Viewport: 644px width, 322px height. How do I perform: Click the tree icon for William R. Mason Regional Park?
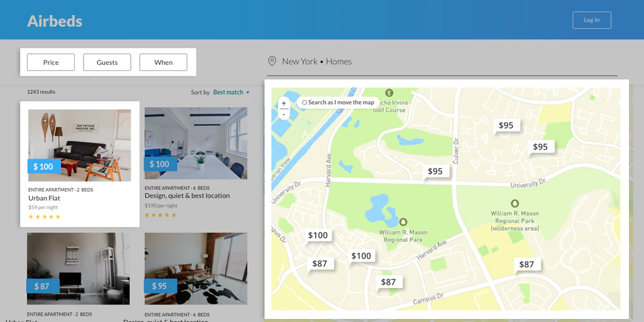click(403, 222)
